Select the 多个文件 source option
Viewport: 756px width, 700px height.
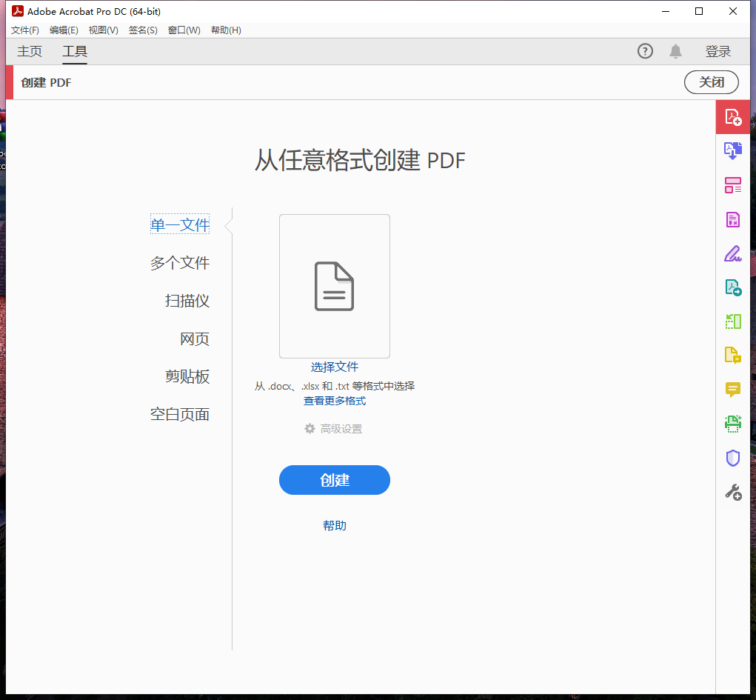(180, 262)
